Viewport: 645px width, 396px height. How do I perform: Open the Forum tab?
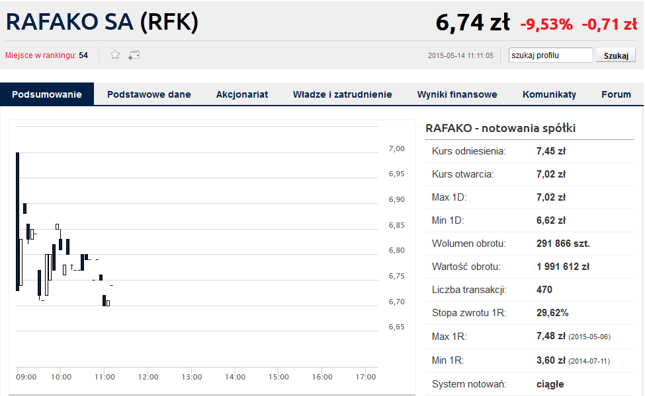pyautogui.click(x=616, y=94)
